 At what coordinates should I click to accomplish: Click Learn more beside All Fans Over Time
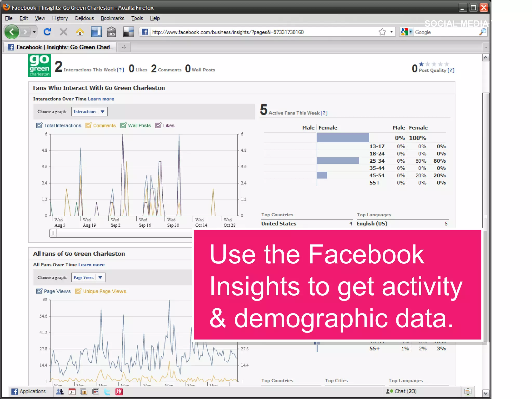pos(91,265)
